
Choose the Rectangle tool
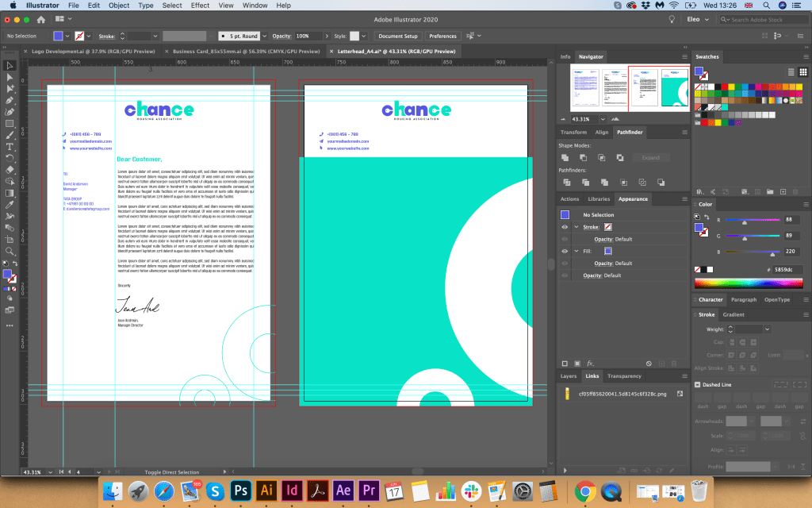10,124
